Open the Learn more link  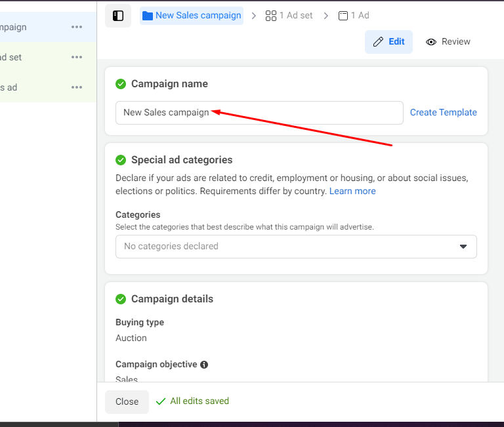click(352, 191)
